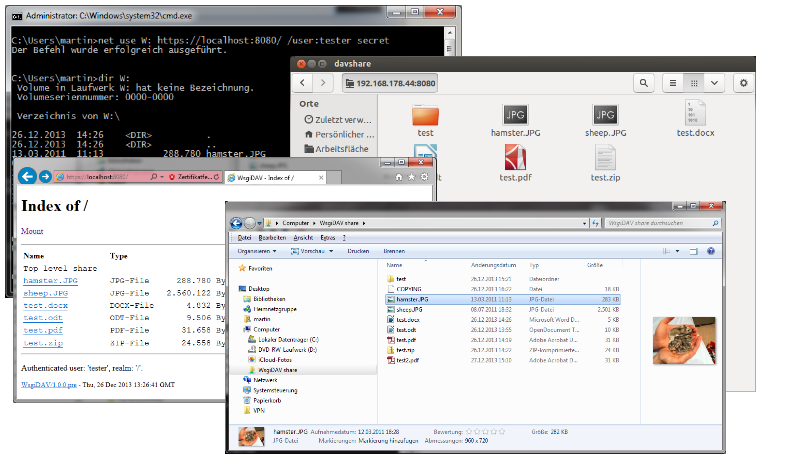Open the gear settings in davshare window
The width and height of the screenshot is (795, 469).
click(x=742, y=83)
